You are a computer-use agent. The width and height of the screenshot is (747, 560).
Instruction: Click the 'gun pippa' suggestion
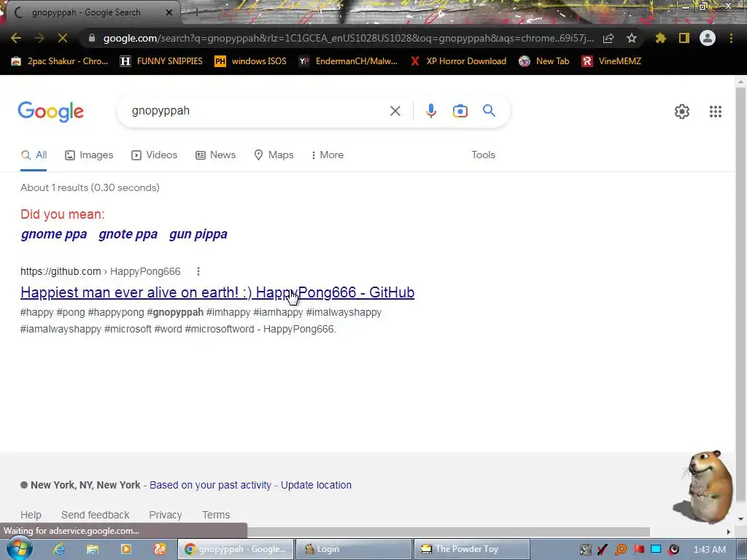coord(198,234)
